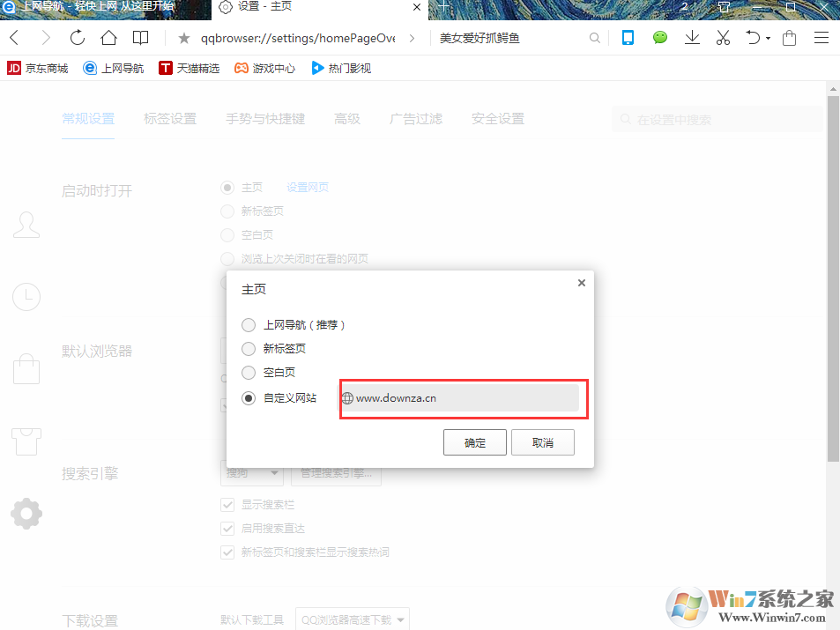The width and height of the screenshot is (840, 630).
Task: Open the green message center icon
Action: pos(659,38)
